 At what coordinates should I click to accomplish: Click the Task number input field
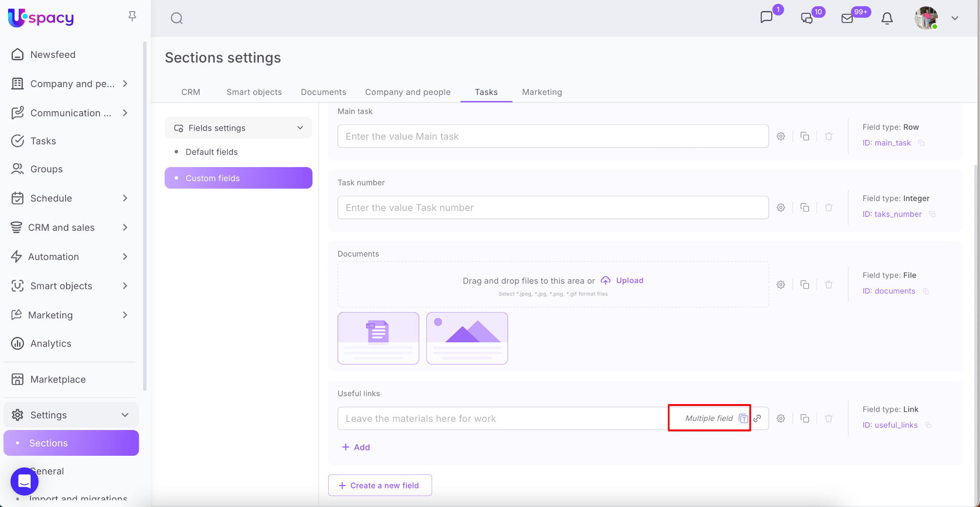click(x=553, y=208)
